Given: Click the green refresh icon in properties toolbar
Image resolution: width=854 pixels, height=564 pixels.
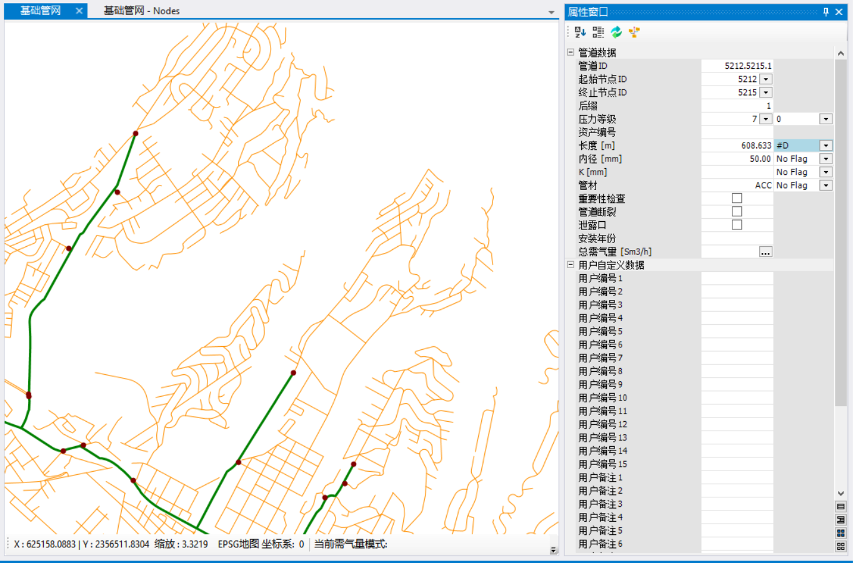Looking at the screenshot, I should click(617, 32).
